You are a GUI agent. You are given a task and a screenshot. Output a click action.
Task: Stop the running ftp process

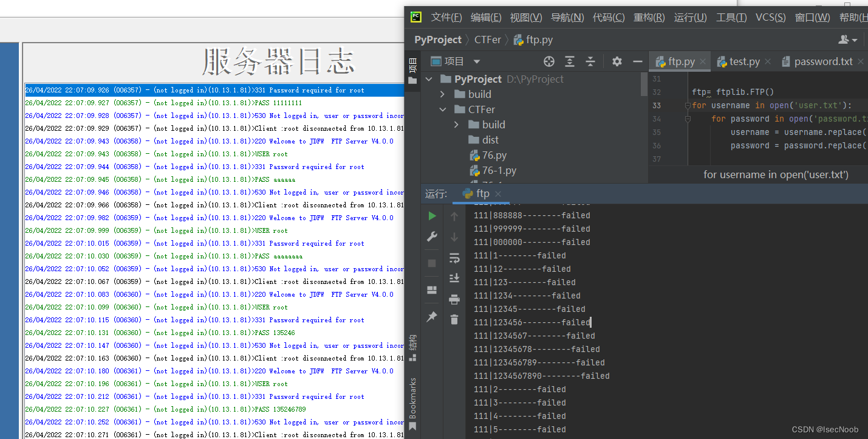[432, 263]
